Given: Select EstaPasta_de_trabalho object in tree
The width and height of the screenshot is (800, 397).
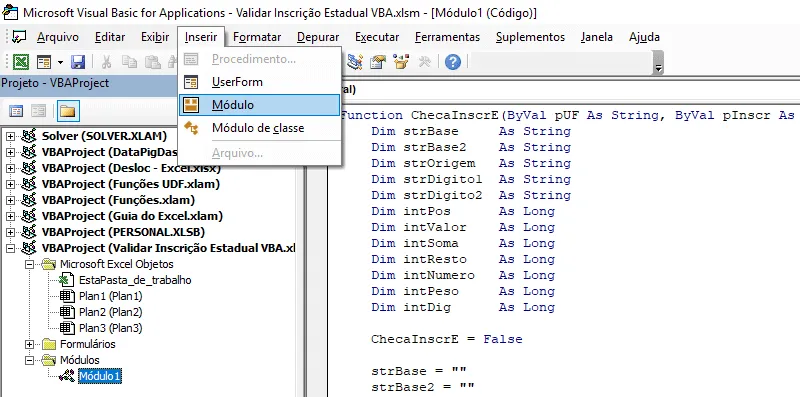Looking at the screenshot, I should 135,280.
